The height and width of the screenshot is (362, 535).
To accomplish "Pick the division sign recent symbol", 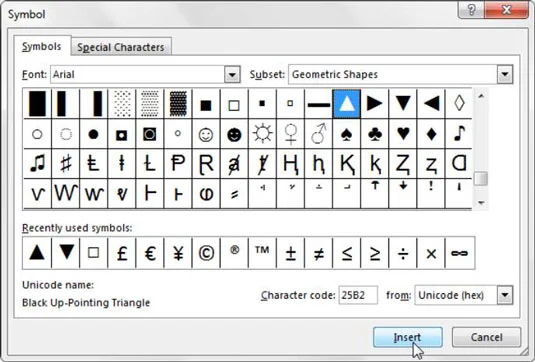I will (403, 253).
